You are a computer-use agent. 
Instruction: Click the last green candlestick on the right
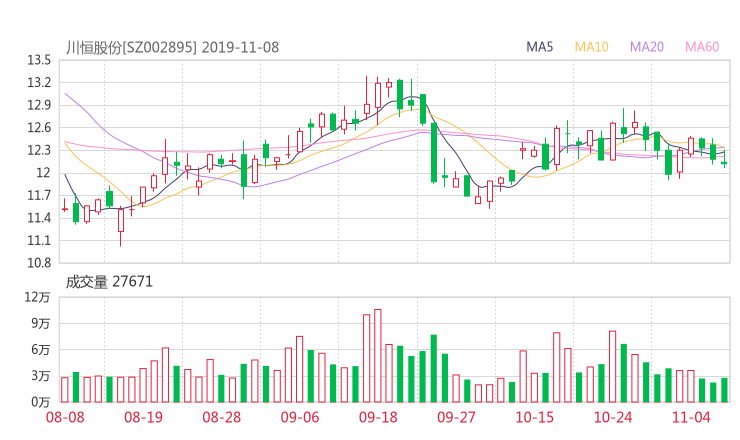click(724, 159)
